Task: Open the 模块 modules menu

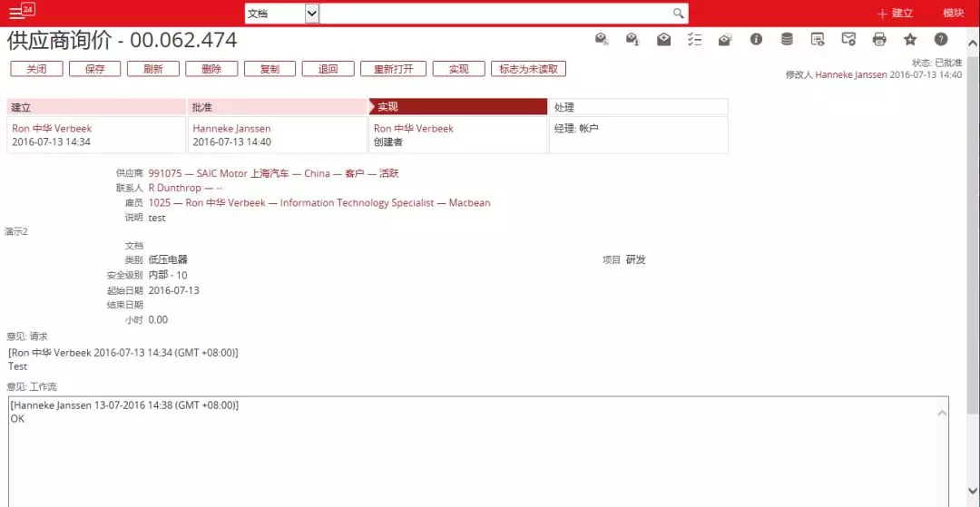Action: [x=953, y=14]
